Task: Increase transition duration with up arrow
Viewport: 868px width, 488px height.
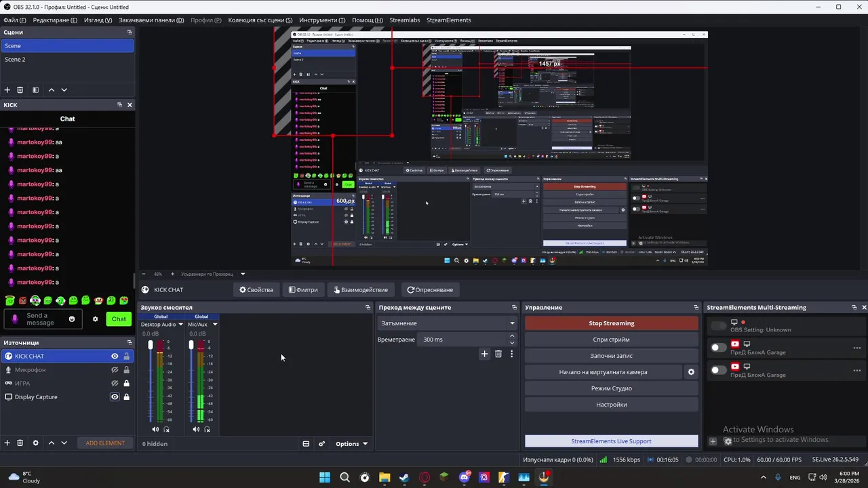Action: [x=512, y=336]
